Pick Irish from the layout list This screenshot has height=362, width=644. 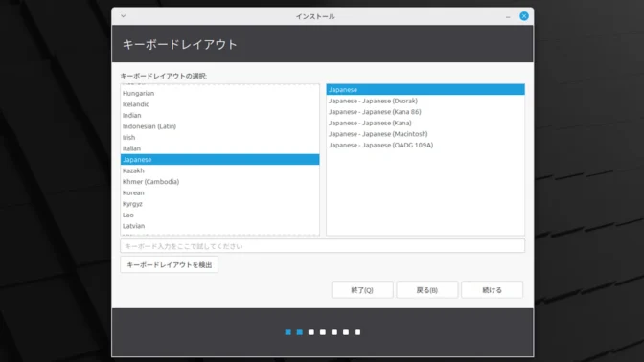click(219, 138)
